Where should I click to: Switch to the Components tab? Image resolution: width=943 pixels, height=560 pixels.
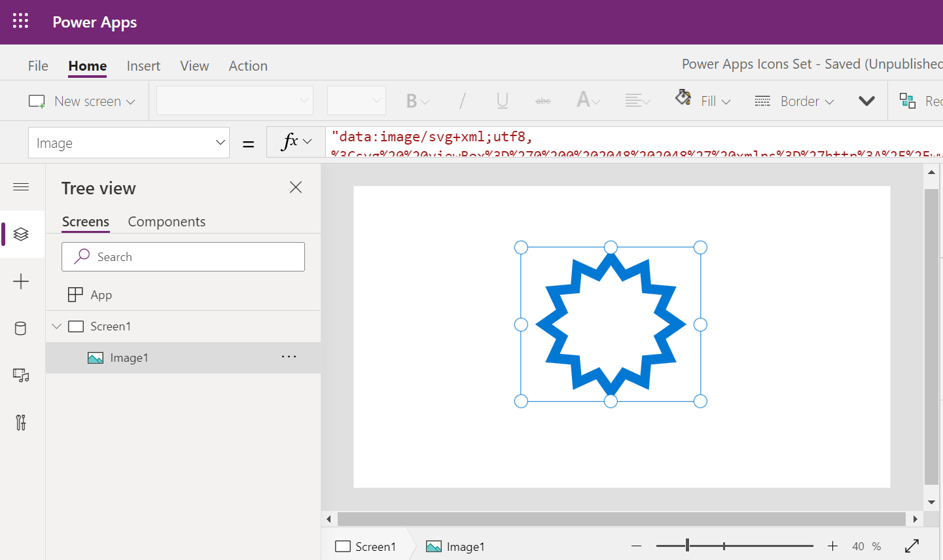[166, 222]
